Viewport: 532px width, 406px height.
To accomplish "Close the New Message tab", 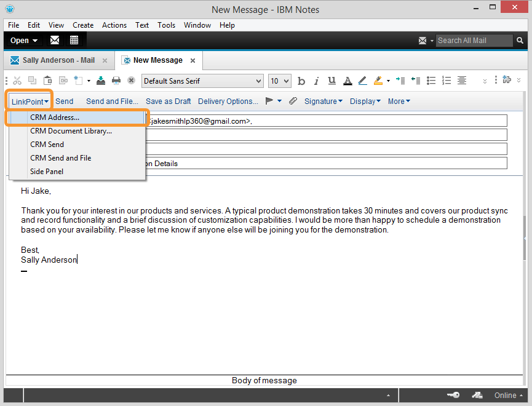I will click(193, 60).
